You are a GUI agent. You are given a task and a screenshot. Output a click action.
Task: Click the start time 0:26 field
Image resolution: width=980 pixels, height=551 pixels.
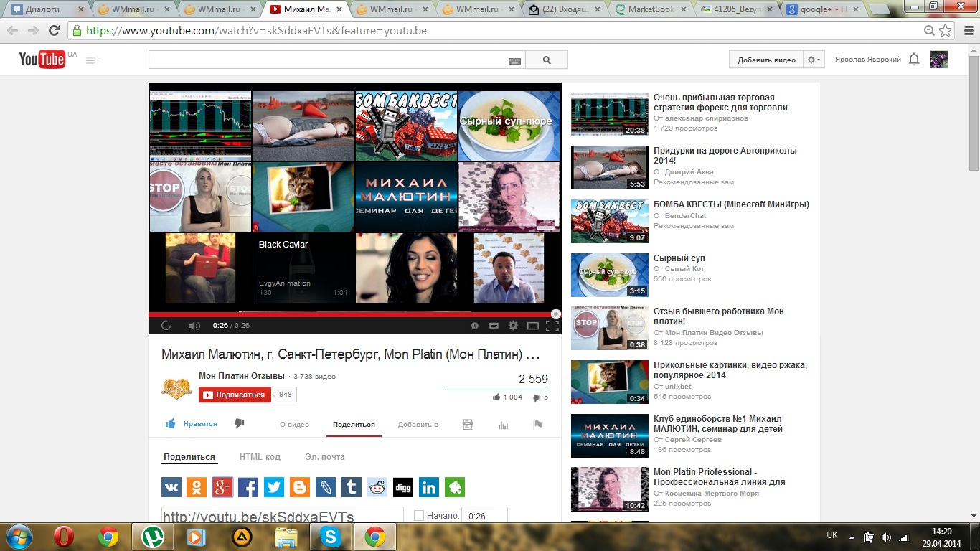coord(484,516)
